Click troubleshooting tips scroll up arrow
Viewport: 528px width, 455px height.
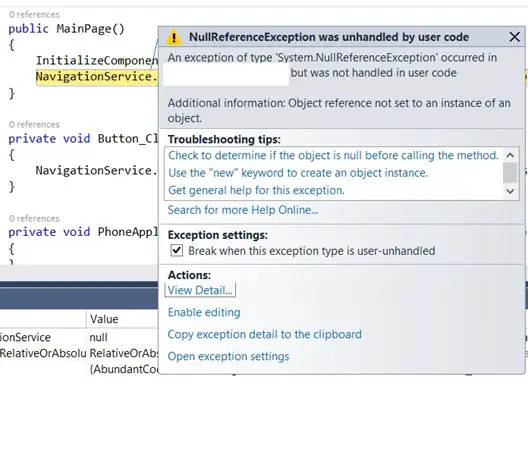510,155
